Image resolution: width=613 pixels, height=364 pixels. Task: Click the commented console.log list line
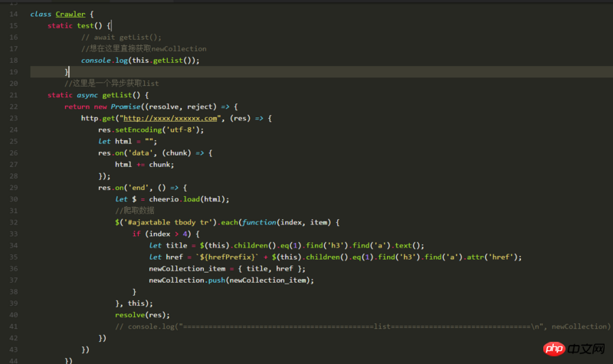point(362,326)
